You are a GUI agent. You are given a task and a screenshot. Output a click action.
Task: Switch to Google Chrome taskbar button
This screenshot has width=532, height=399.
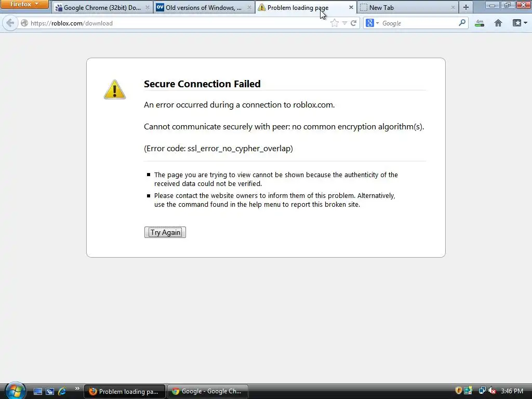207,391
